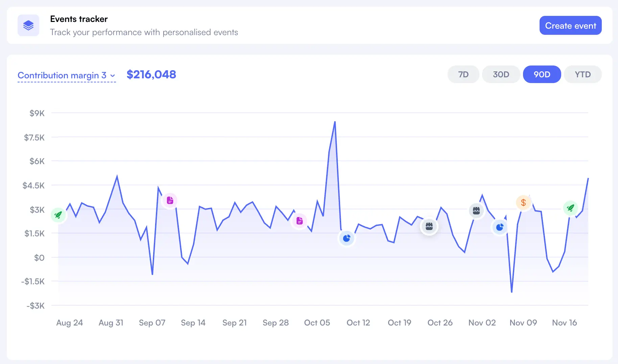Viewport: 618px width, 364px height.
Task: Click the Aug 24 axis label
Action: [x=69, y=323]
